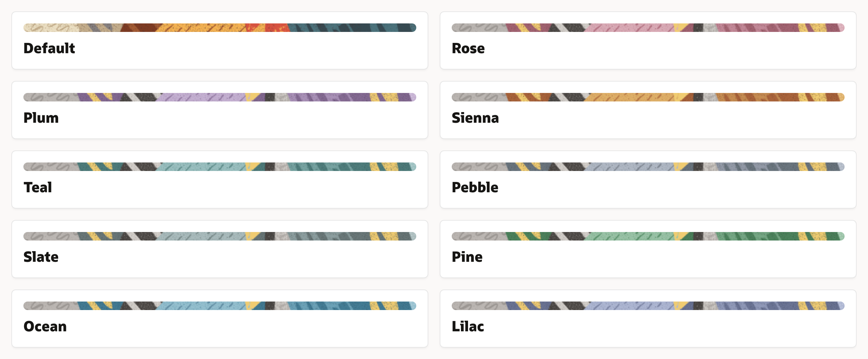
Task: Pick the Lilac color banner
Action: [648, 306]
